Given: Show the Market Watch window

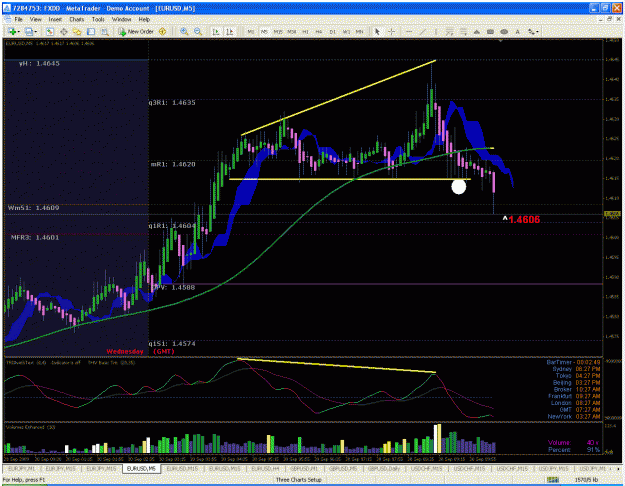Looking at the screenshot, I should (50, 31).
